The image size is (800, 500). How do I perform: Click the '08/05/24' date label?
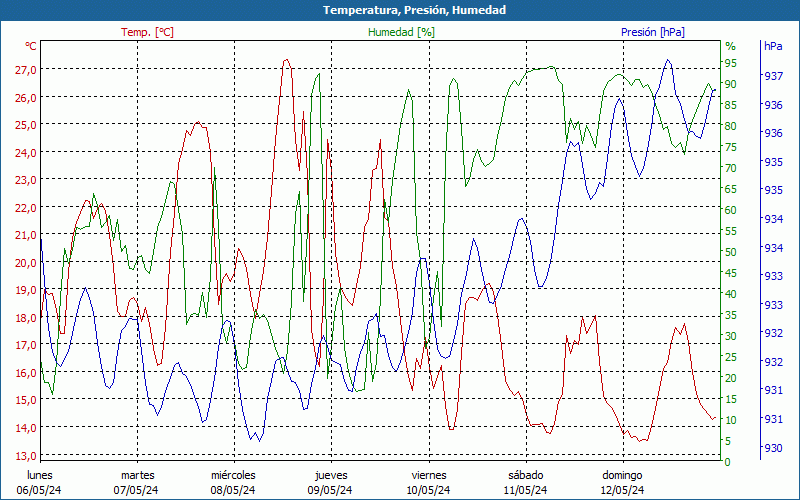[233, 490]
